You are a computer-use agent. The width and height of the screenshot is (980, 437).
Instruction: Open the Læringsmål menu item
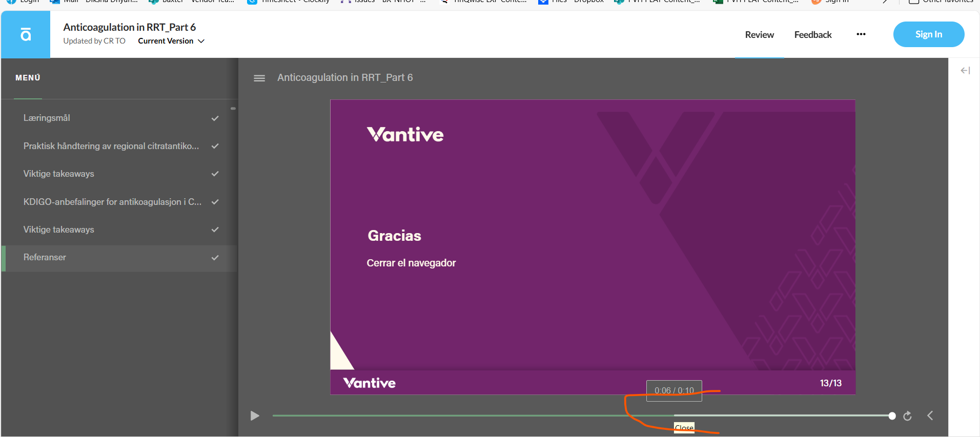pos(119,118)
